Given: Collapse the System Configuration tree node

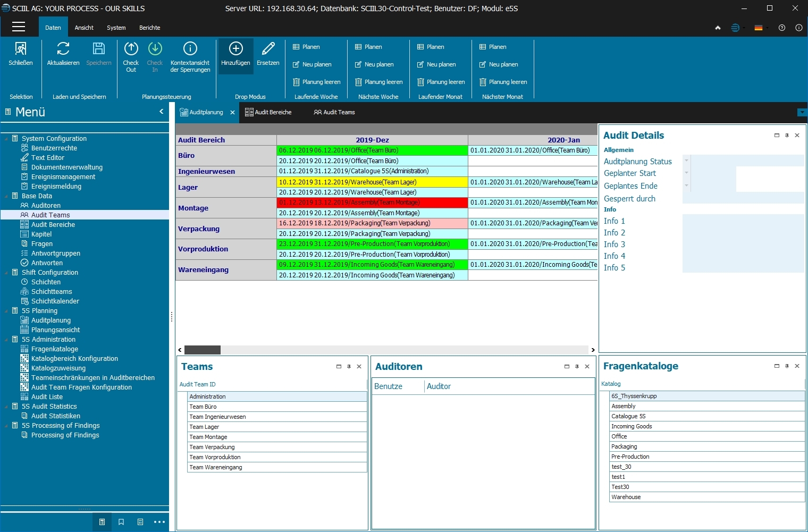Looking at the screenshot, I should point(6,139).
